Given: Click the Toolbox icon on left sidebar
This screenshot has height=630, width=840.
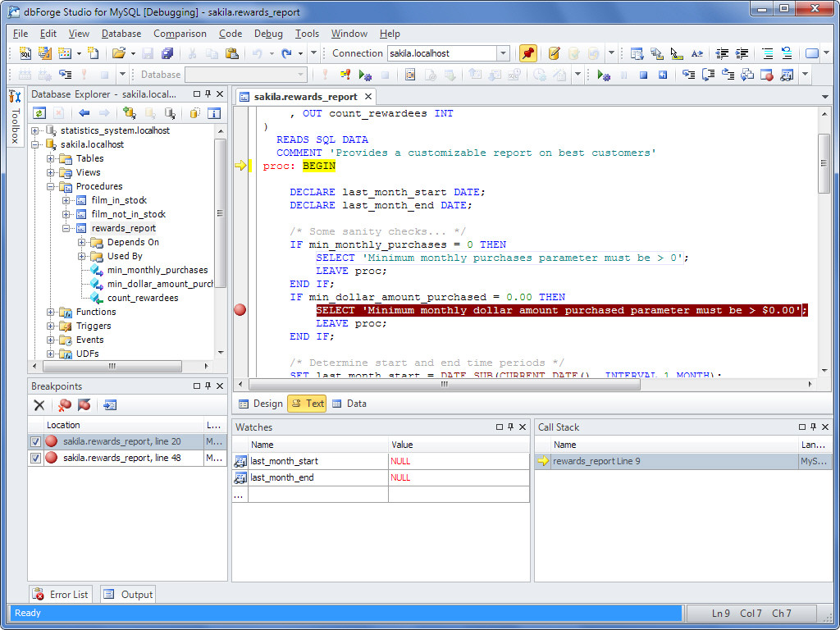Looking at the screenshot, I should pos(15,98).
